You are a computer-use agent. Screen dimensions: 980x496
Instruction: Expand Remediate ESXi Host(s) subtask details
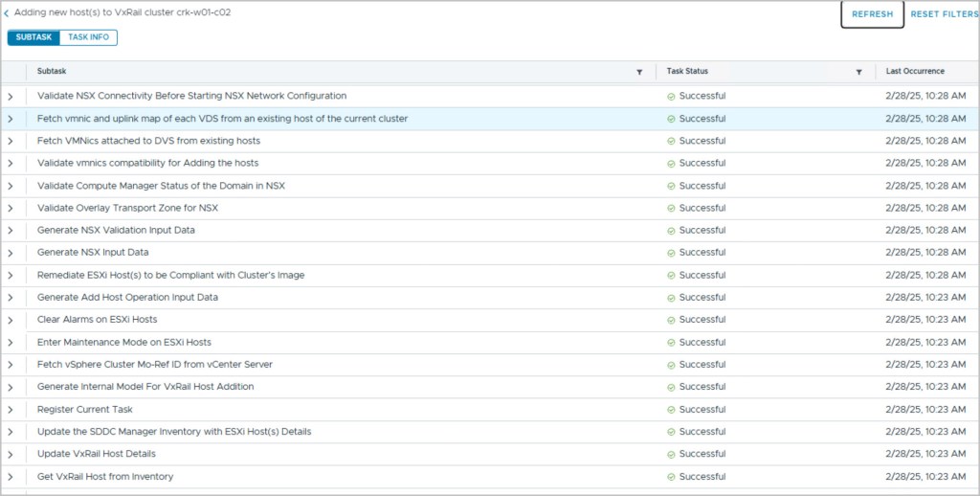tap(11, 276)
